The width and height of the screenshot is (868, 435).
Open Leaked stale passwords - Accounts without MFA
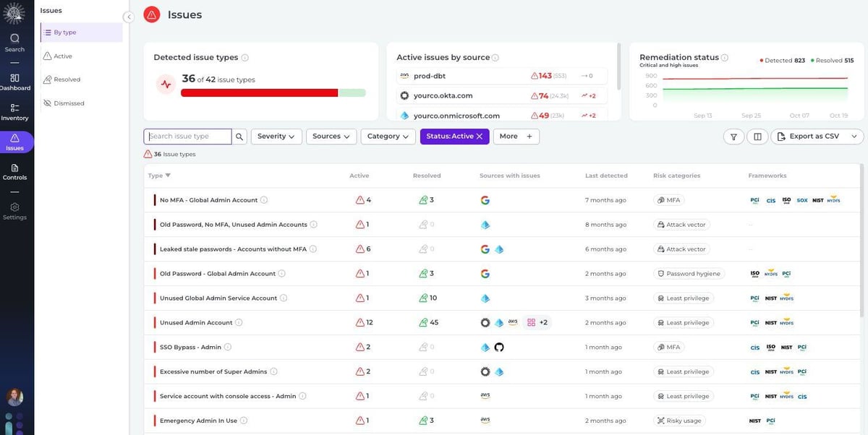tap(233, 249)
